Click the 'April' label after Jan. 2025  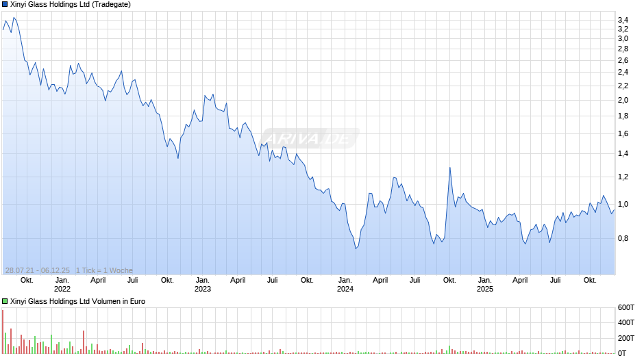(x=520, y=281)
